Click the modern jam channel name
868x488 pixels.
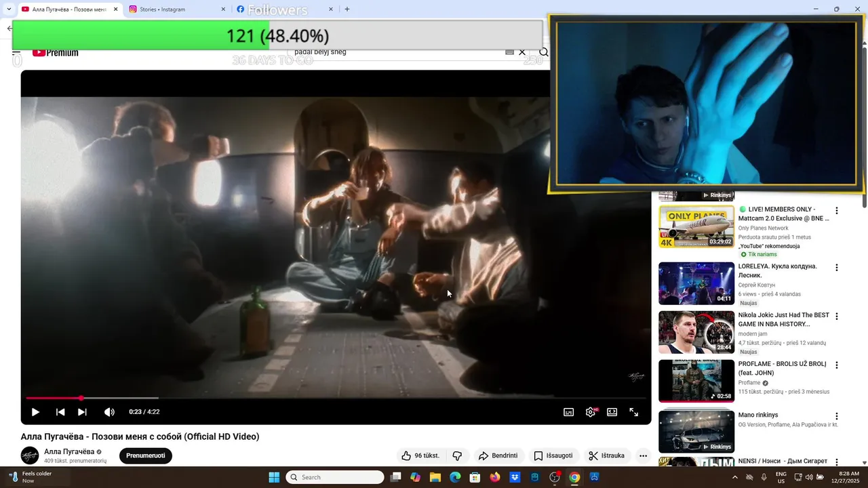click(x=753, y=334)
